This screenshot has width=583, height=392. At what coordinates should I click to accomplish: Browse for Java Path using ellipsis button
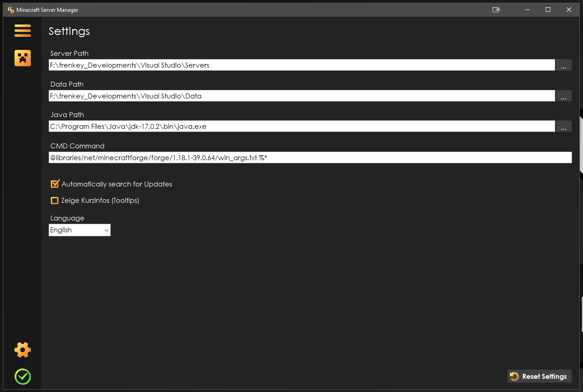(x=563, y=126)
